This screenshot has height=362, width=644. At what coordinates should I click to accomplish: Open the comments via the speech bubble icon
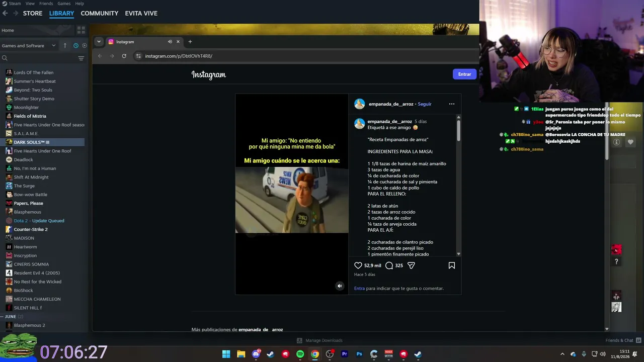(x=389, y=265)
